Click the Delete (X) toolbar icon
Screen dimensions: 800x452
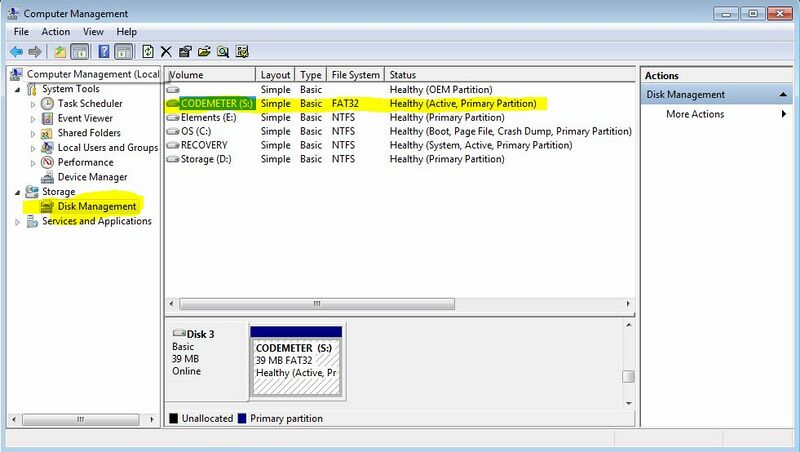pos(167,51)
